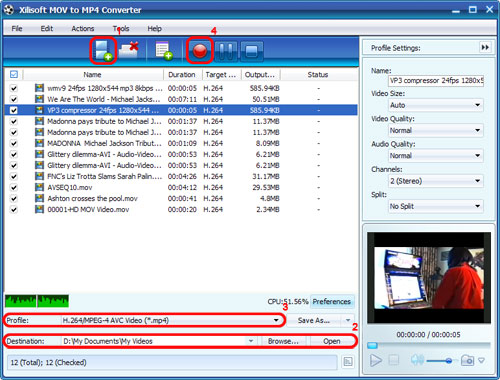
Task: Open the Tools menu
Action: point(121,29)
